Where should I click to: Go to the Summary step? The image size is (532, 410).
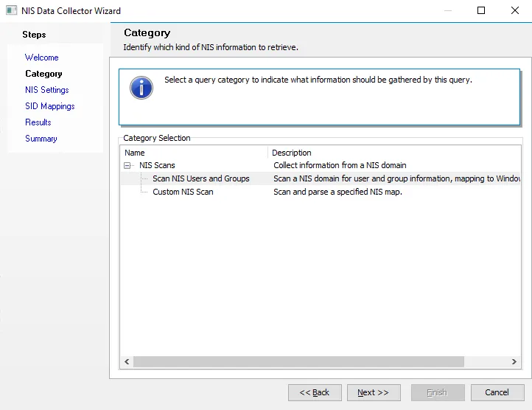click(x=41, y=139)
